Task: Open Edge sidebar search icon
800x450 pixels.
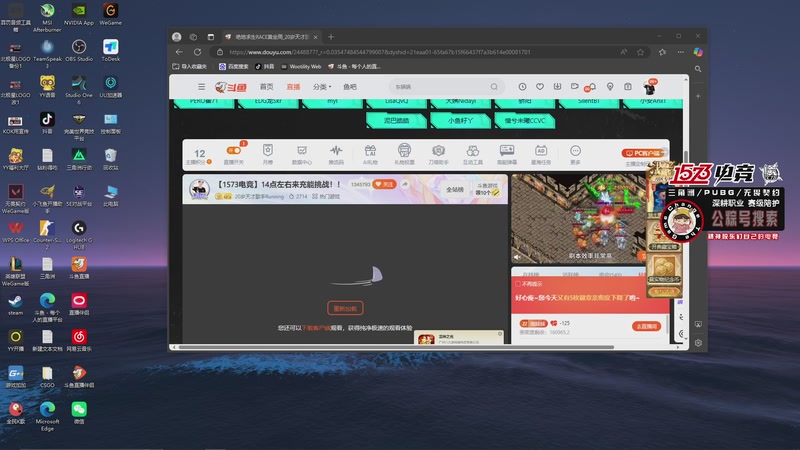Action: pos(698,69)
